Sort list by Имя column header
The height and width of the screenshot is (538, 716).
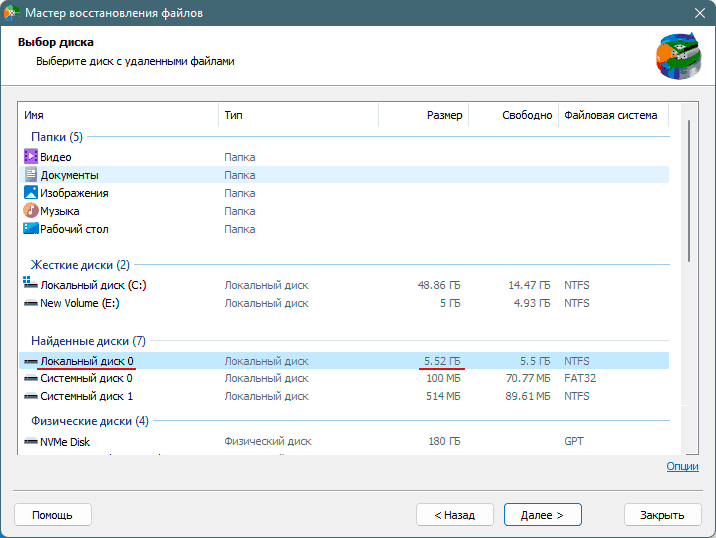coord(119,115)
